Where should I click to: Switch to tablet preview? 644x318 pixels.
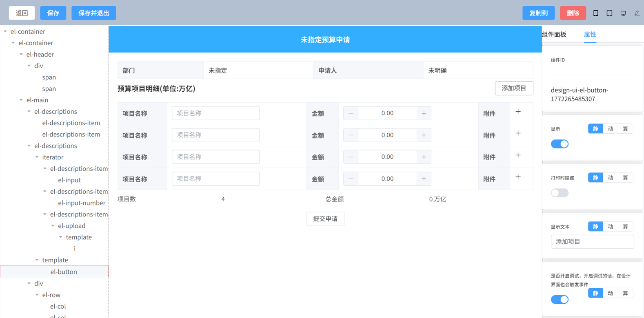[609, 13]
